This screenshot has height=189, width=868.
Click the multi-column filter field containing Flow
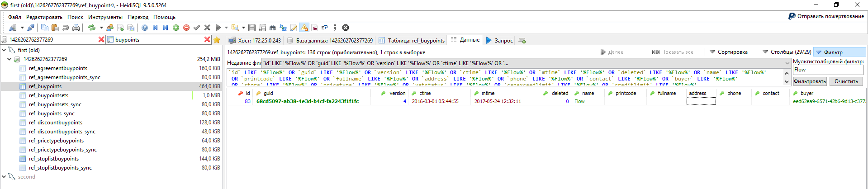tap(828, 70)
